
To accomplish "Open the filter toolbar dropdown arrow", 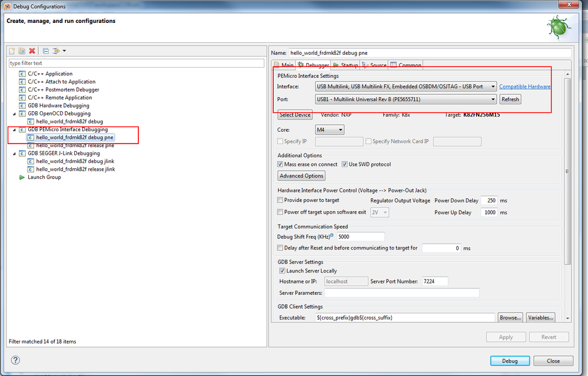I will (64, 51).
